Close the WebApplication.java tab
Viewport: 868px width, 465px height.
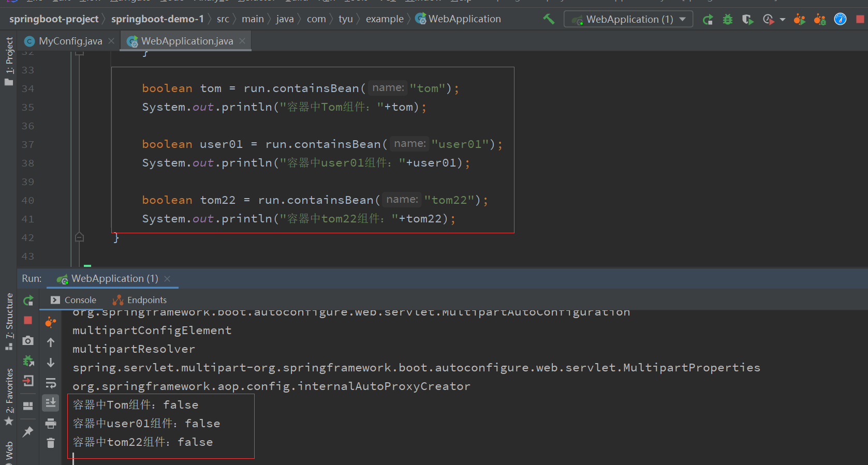pos(242,41)
